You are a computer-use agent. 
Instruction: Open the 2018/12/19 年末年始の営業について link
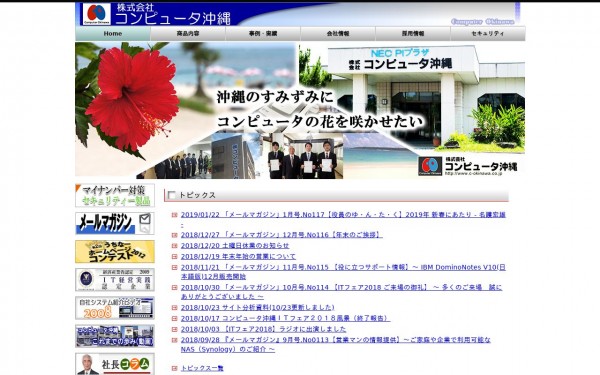[238, 256]
